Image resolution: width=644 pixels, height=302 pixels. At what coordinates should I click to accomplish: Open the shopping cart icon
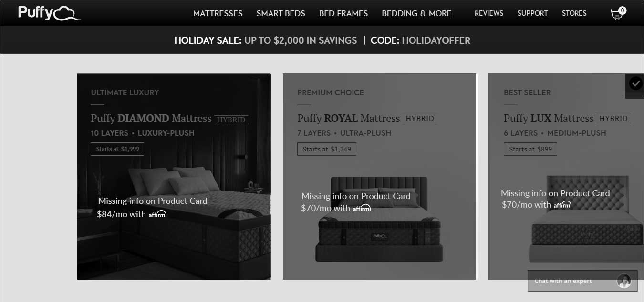pos(618,13)
